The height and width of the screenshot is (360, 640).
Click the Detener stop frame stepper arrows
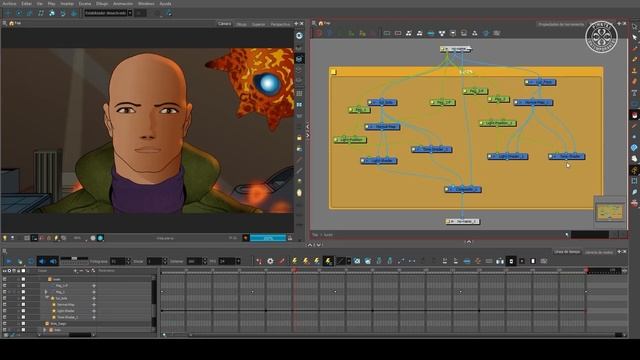click(x=204, y=261)
